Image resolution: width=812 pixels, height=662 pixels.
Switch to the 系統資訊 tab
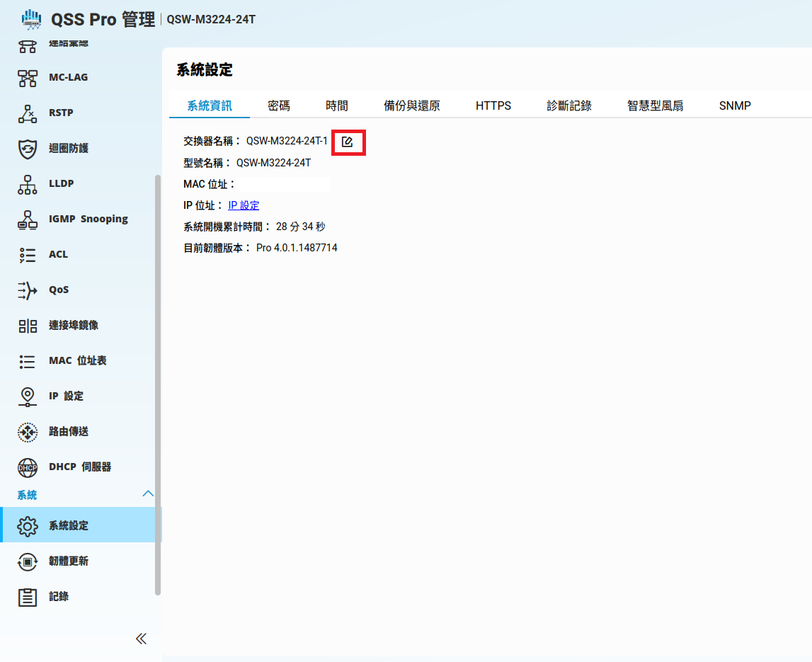(x=210, y=105)
